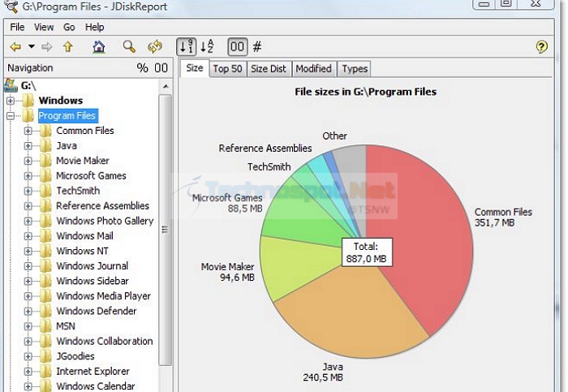This screenshot has height=392, width=568.
Task: Open the back history dropdown arrow
Action: pyautogui.click(x=32, y=46)
